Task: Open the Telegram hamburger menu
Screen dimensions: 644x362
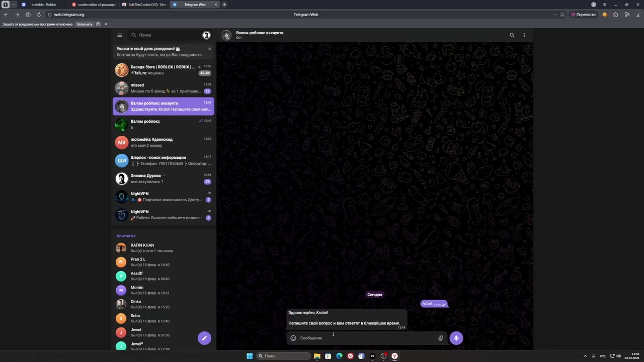Action: pyautogui.click(x=120, y=35)
